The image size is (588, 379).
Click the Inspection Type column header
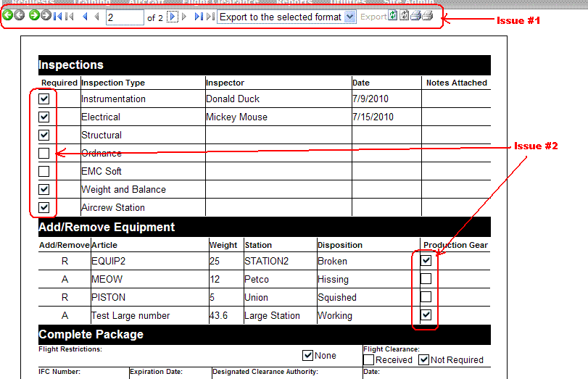pyautogui.click(x=113, y=83)
